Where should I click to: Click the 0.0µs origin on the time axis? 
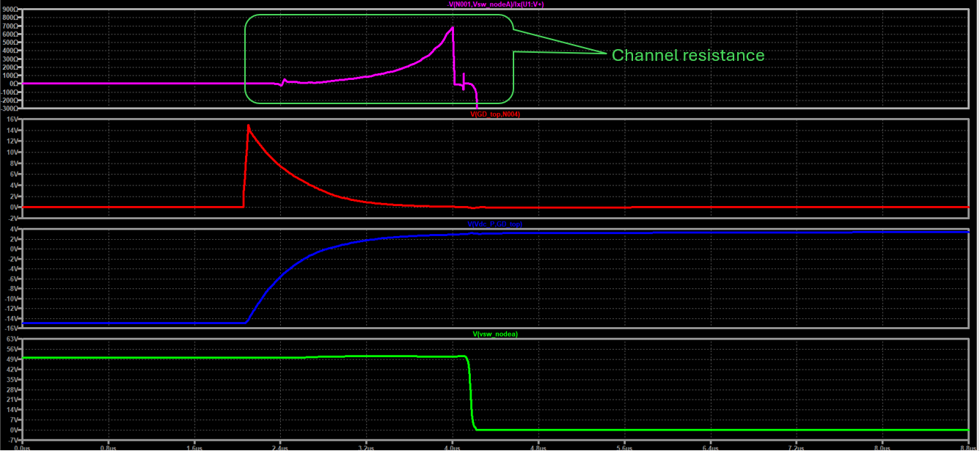click(x=22, y=446)
